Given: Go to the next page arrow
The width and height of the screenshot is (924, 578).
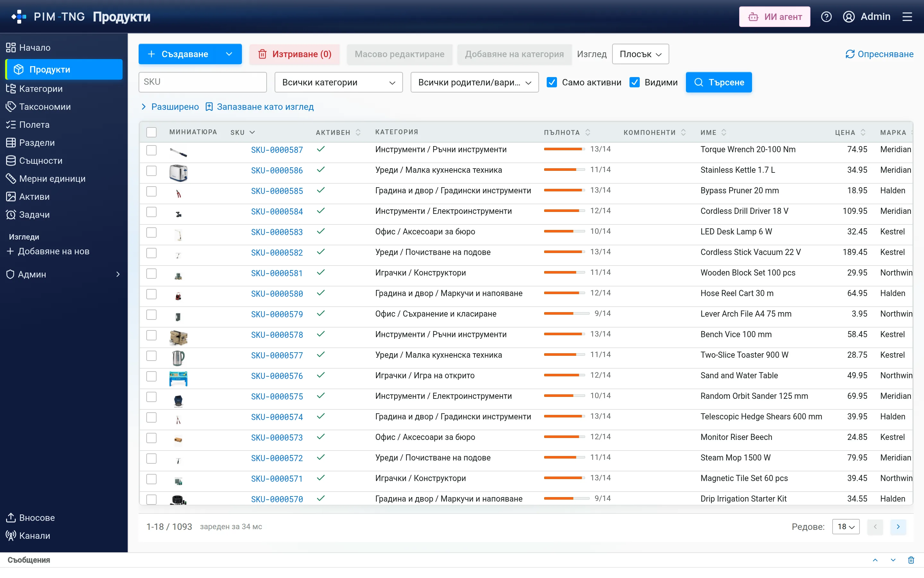Looking at the screenshot, I should tap(898, 527).
